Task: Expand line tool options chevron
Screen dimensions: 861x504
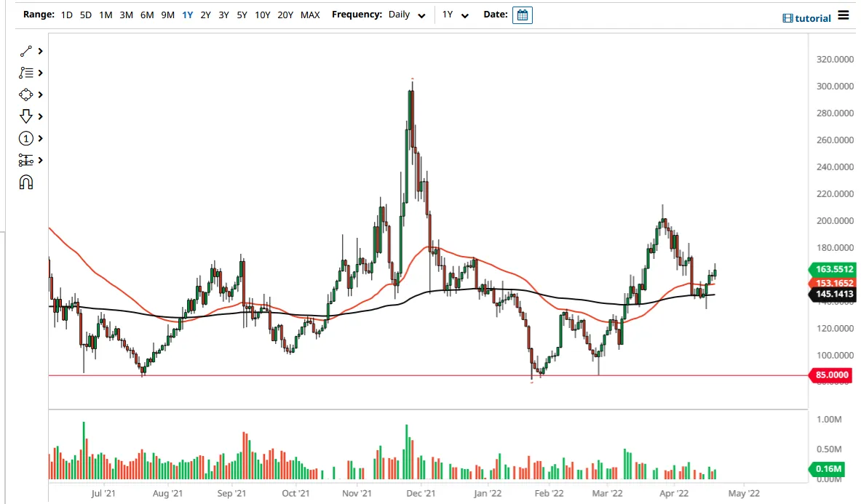Action: tap(40, 51)
